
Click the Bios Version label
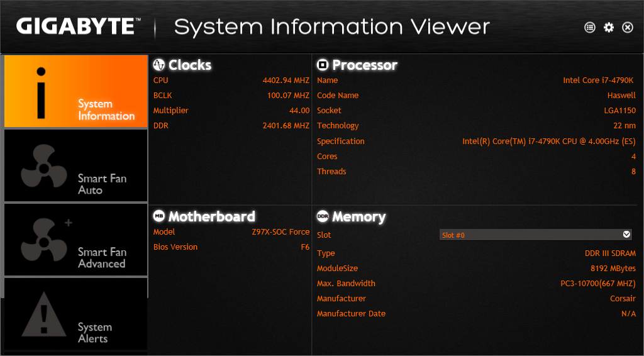pos(175,247)
